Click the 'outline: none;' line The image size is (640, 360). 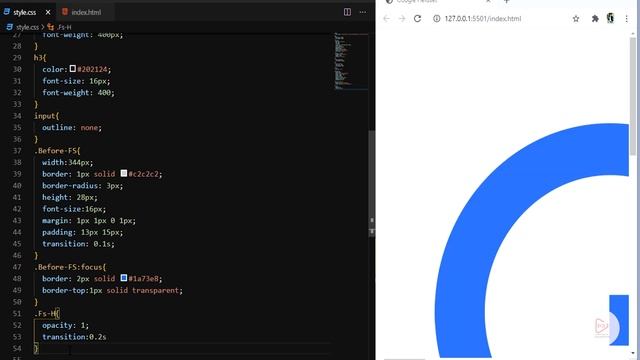(72, 127)
